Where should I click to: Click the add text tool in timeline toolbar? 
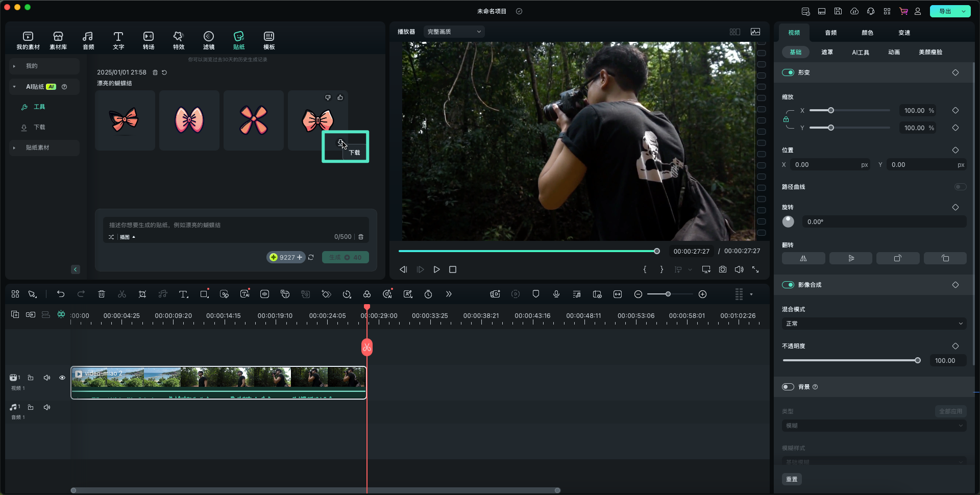coord(184,294)
